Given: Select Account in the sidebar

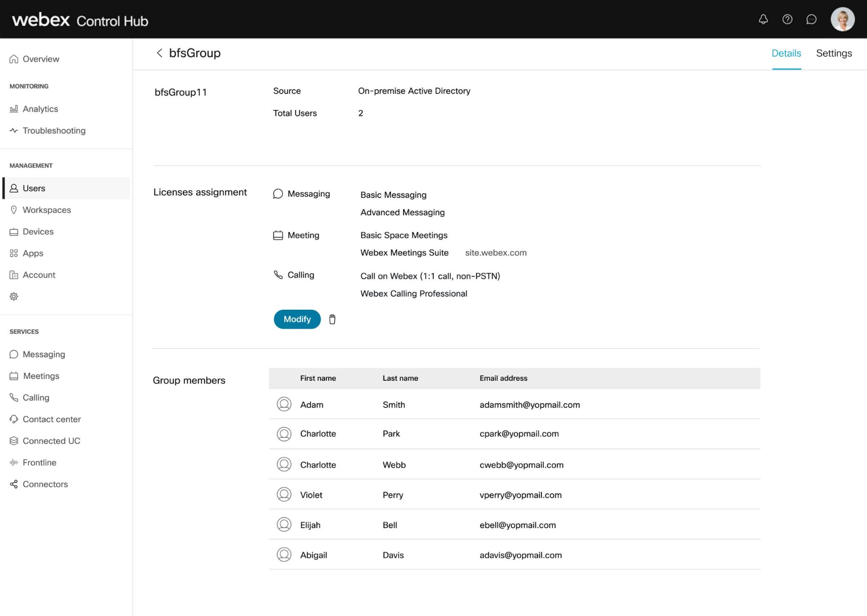Looking at the screenshot, I should coord(39,275).
